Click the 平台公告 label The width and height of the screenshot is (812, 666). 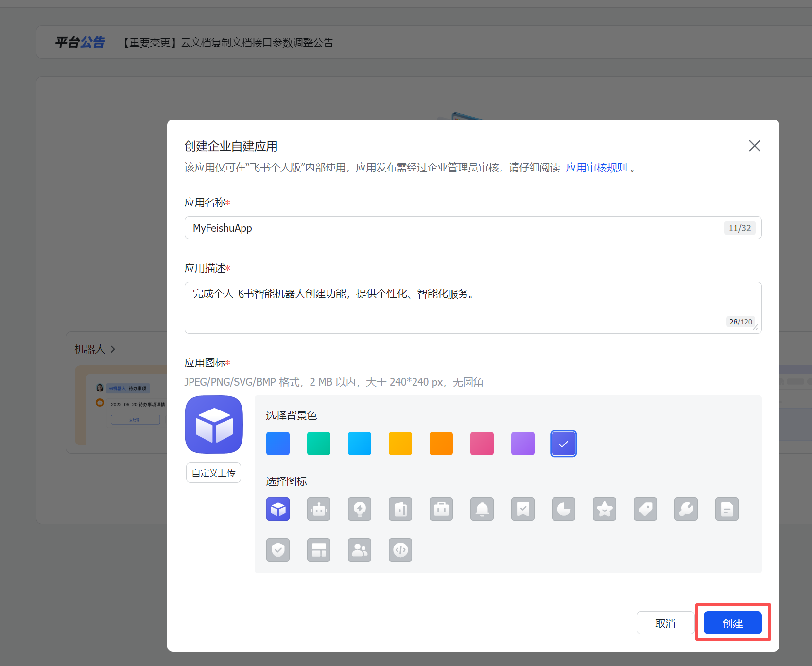click(80, 43)
